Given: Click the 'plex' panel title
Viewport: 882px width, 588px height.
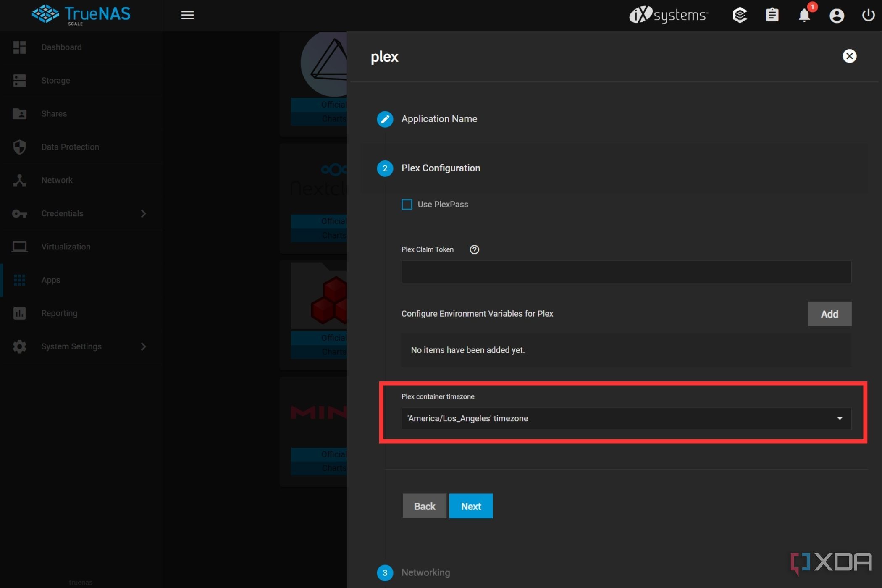Looking at the screenshot, I should click(x=384, y=57).
